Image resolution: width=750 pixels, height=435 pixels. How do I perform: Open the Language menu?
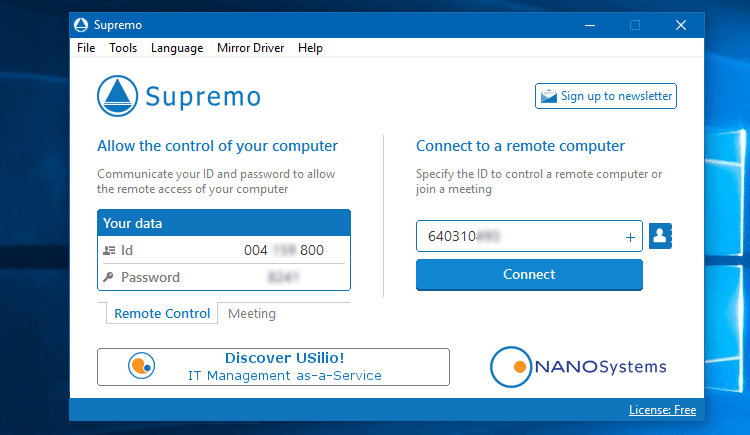[x=177, y=48]
